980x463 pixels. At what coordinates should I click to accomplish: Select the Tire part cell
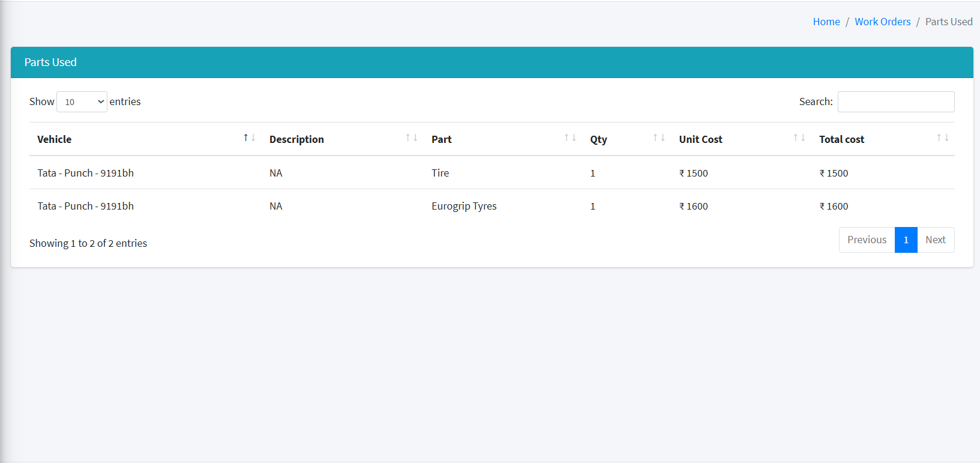click(x=440, y=173)
